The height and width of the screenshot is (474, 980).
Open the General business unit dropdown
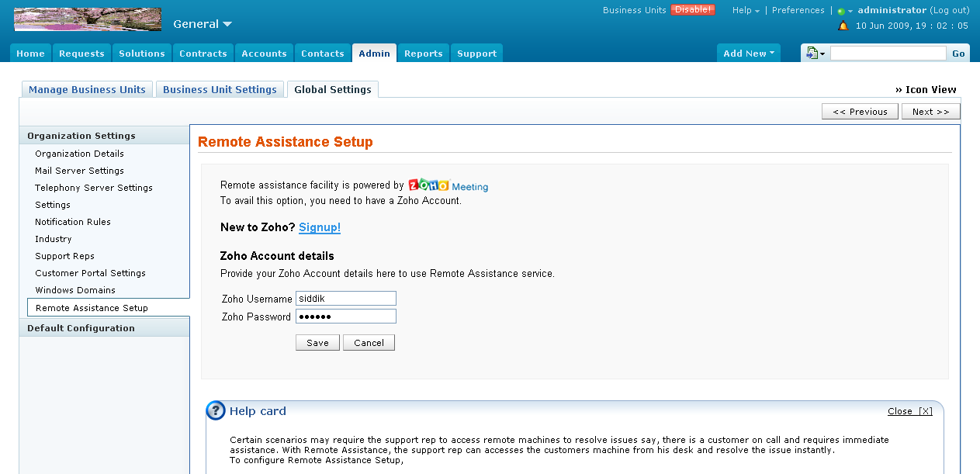(202, 24)
